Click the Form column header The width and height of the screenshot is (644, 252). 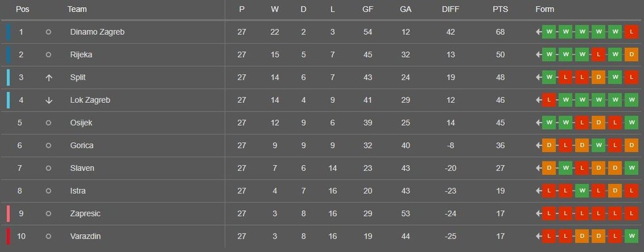pyautogui.click(x=545, y=9)
